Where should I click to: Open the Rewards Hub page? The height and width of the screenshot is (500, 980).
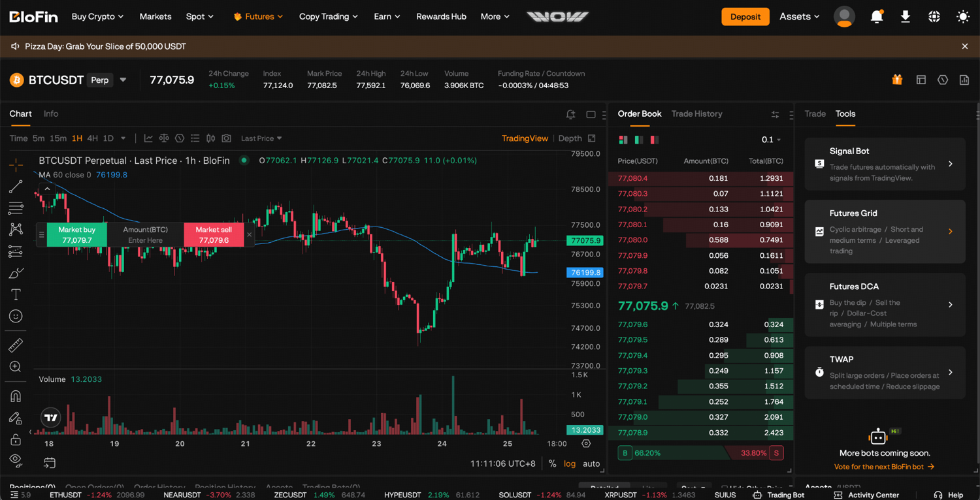tap(441, 16)
